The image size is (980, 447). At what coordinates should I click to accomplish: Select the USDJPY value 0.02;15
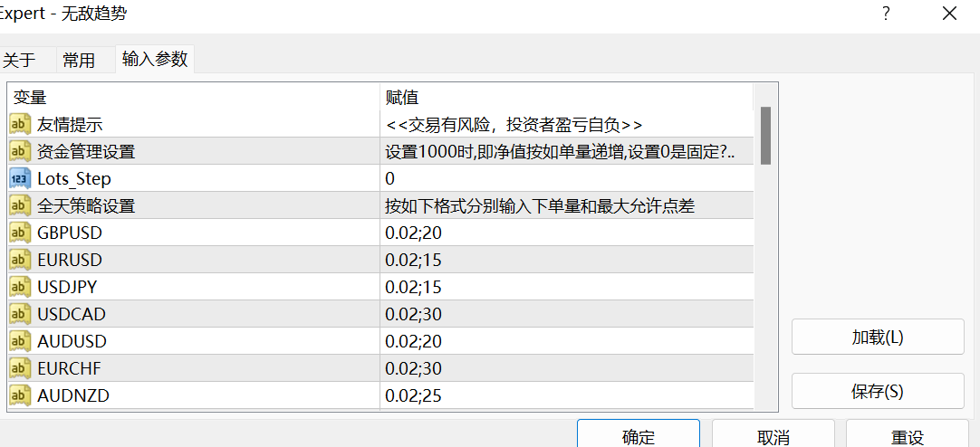click(414, 287)
